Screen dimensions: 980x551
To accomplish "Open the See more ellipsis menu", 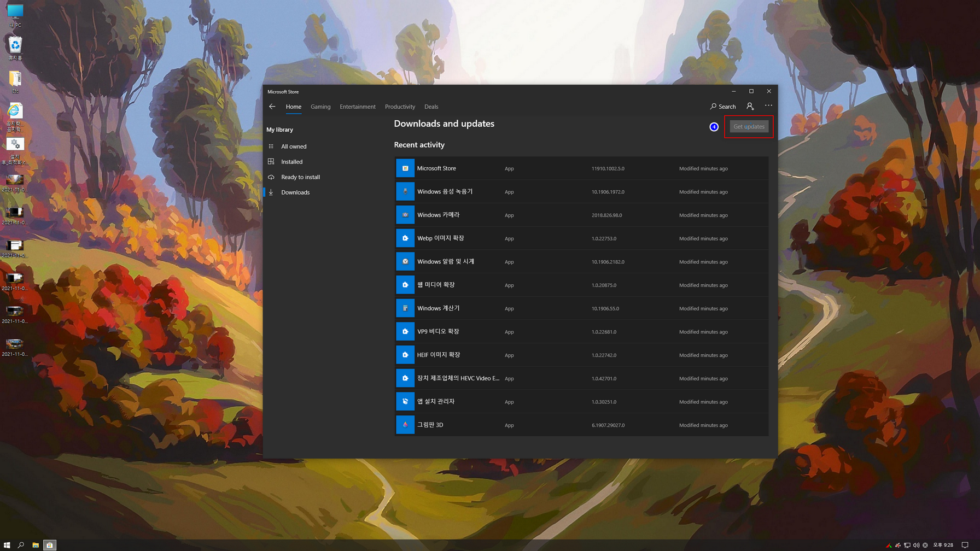I will (x=768, y=106).
